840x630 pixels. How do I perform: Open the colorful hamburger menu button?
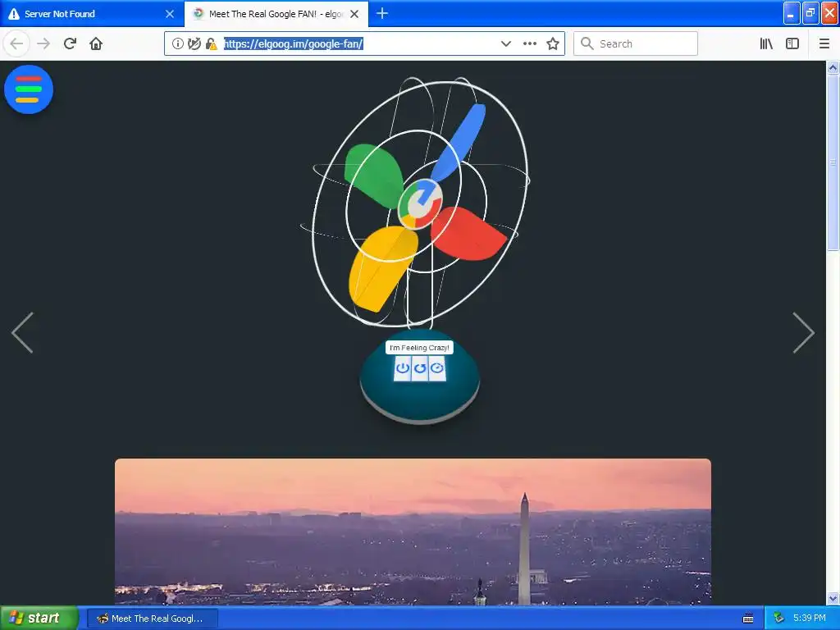[x=29, y=89]
